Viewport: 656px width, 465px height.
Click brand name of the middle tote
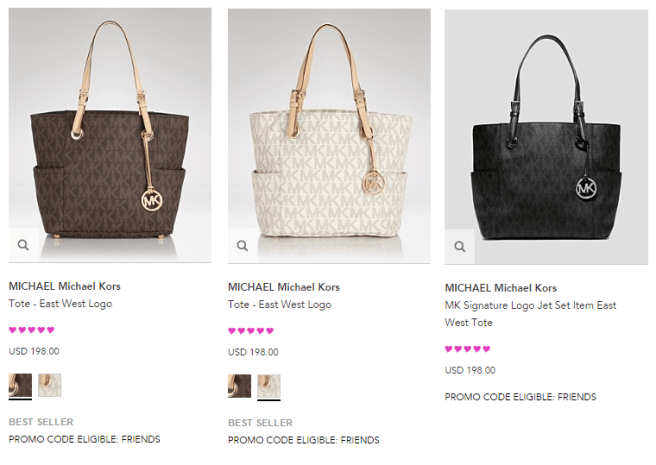tap(284, 286)
